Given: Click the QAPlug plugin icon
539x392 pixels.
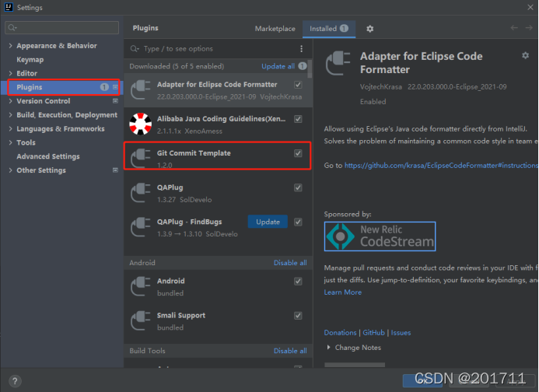Looking at the screenshot, I should pyautogui.click(x=140, y=193).
